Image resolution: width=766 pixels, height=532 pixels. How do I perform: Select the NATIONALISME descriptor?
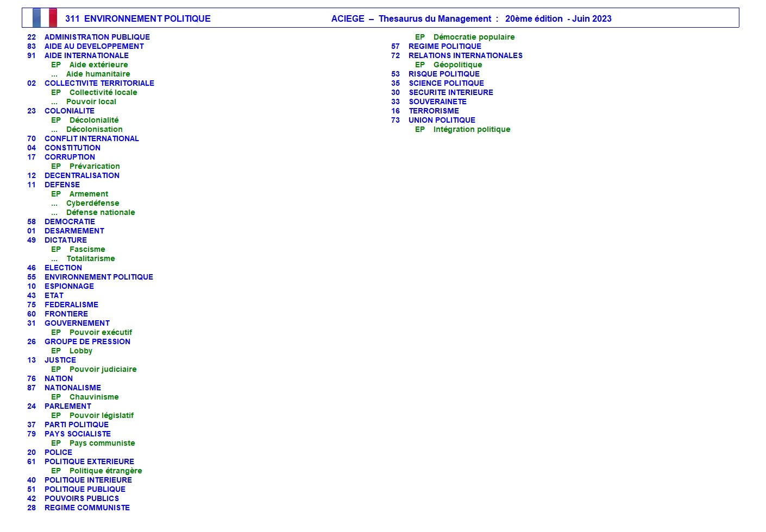coord(72,388)
